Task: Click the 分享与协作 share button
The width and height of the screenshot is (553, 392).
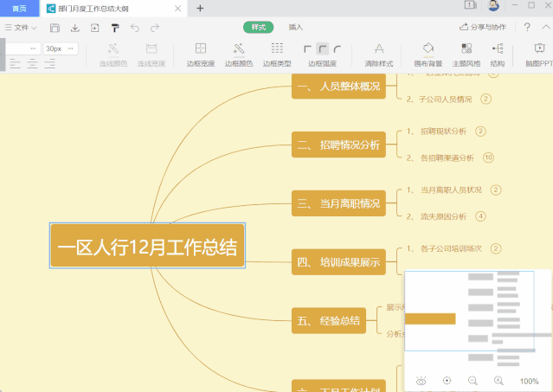Action: coord(482,28)
